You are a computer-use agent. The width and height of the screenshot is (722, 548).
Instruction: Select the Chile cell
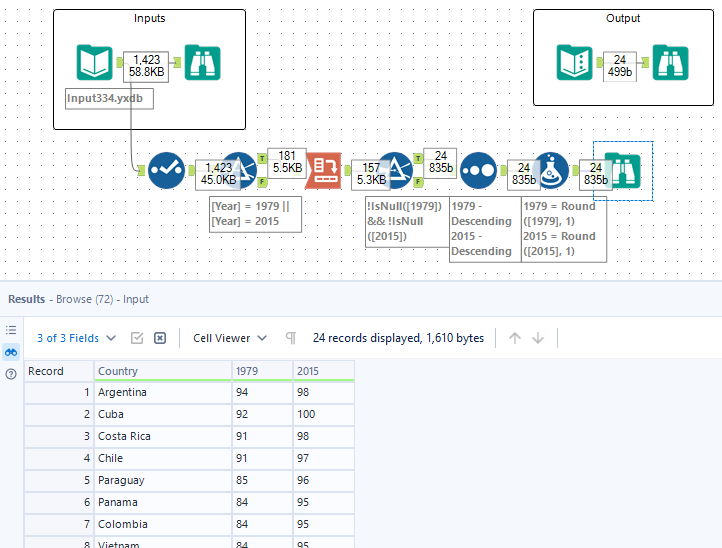pyautogui.click(x=163, y=458)
